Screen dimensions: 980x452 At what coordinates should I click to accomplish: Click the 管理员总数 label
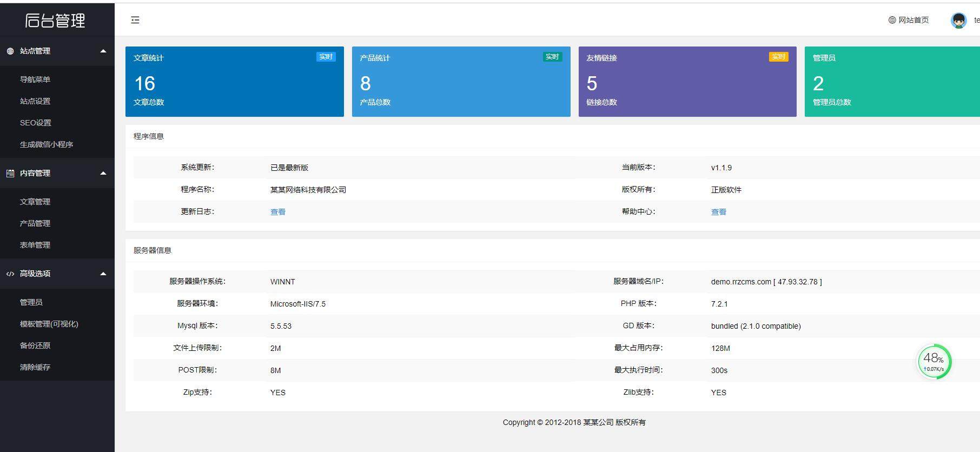832,102
